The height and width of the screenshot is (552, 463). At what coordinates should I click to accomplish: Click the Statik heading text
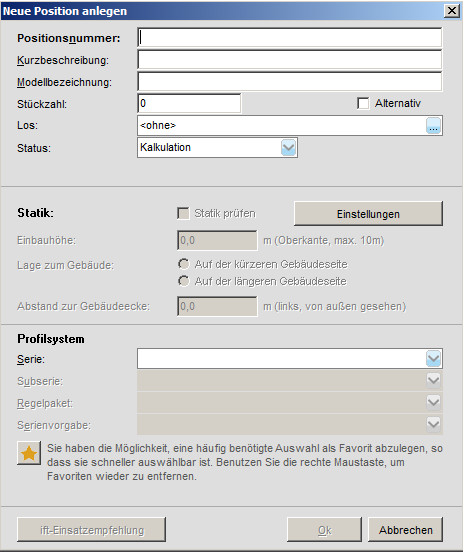click(36, 213)
